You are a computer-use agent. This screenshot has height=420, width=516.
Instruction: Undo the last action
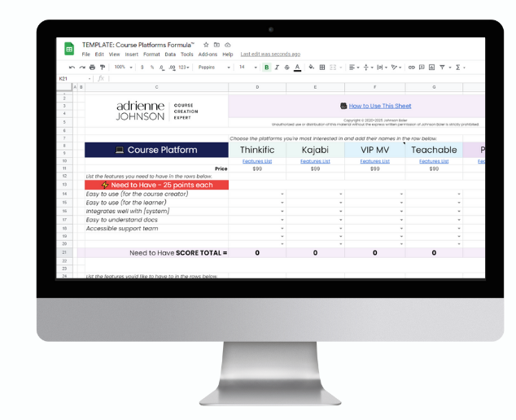(x=72, y=67)
